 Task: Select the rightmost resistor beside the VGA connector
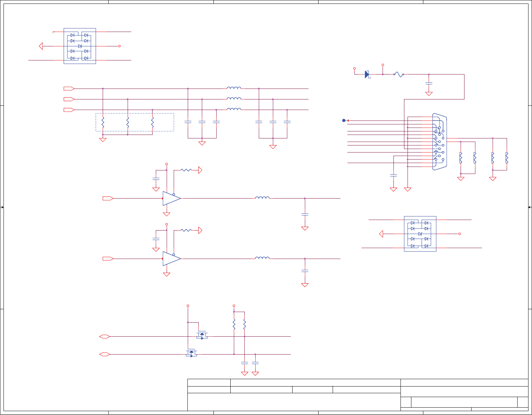(507, 158)
